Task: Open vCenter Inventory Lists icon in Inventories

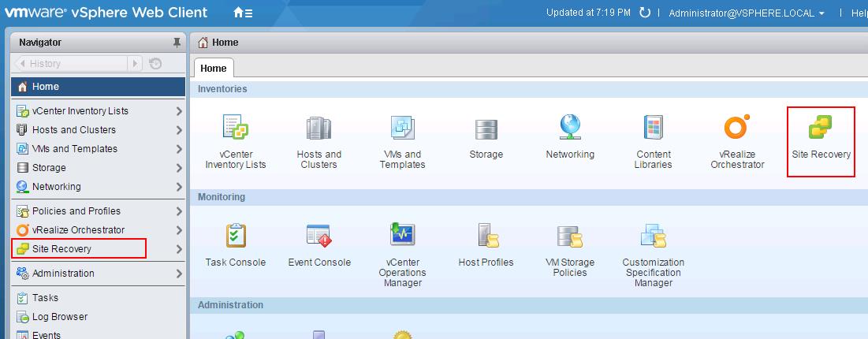Action: pyautogui.click(x=235, y=128)
